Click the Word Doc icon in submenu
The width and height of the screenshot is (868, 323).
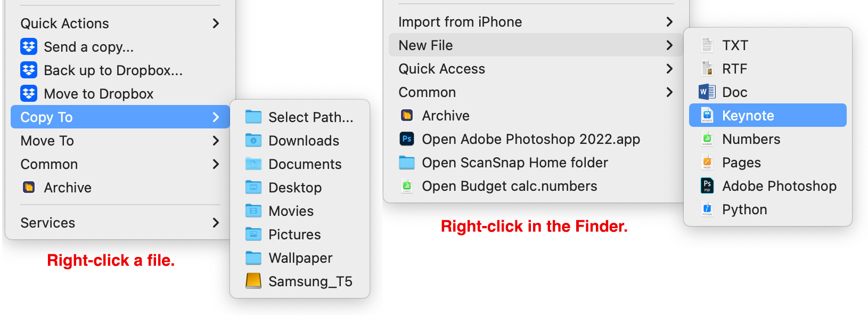(x=707, y=92)
